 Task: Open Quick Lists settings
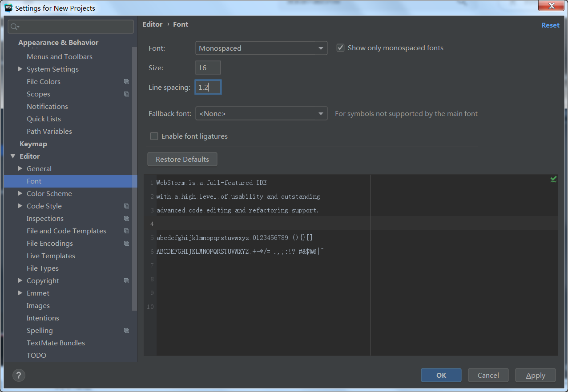pos(44,119)
